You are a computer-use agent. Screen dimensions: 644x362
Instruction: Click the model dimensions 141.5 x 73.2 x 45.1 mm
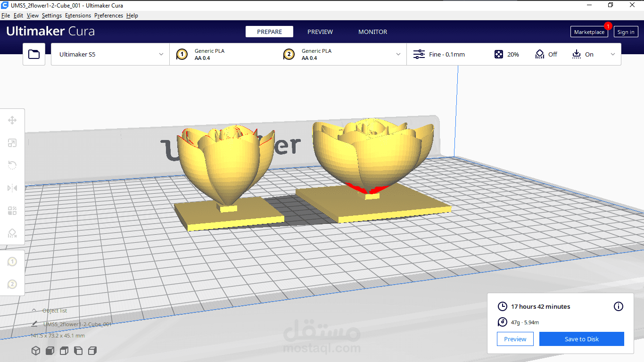58,336
